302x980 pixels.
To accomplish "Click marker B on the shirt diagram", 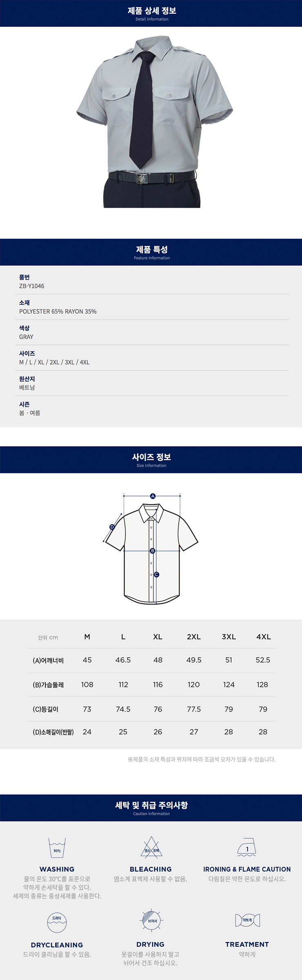I will (153, 551).
